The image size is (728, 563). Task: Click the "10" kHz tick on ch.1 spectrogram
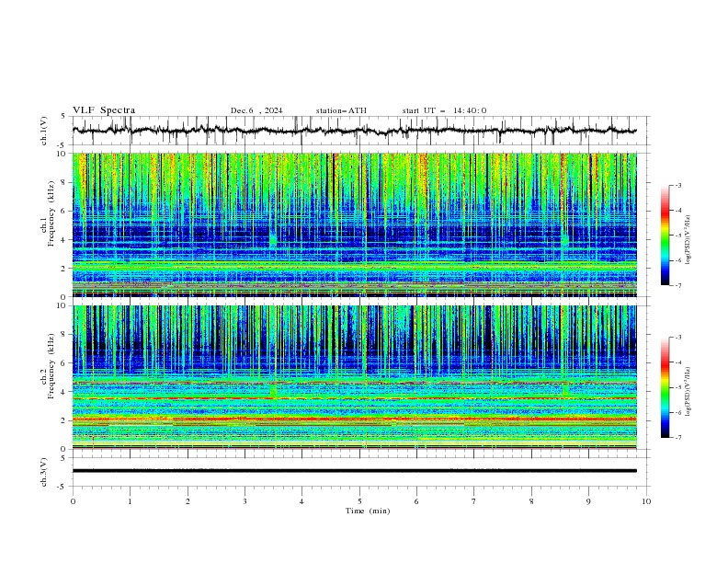(63, 154)
